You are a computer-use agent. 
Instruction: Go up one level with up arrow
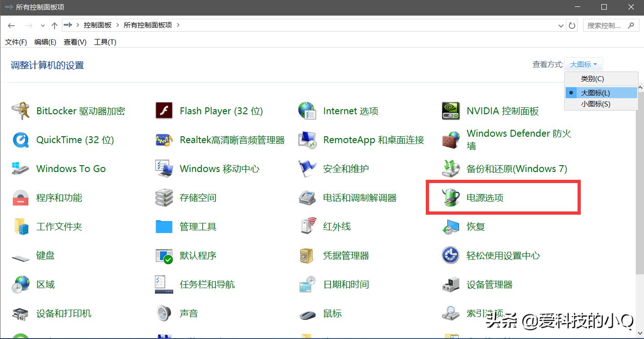(x=55, y=26)
